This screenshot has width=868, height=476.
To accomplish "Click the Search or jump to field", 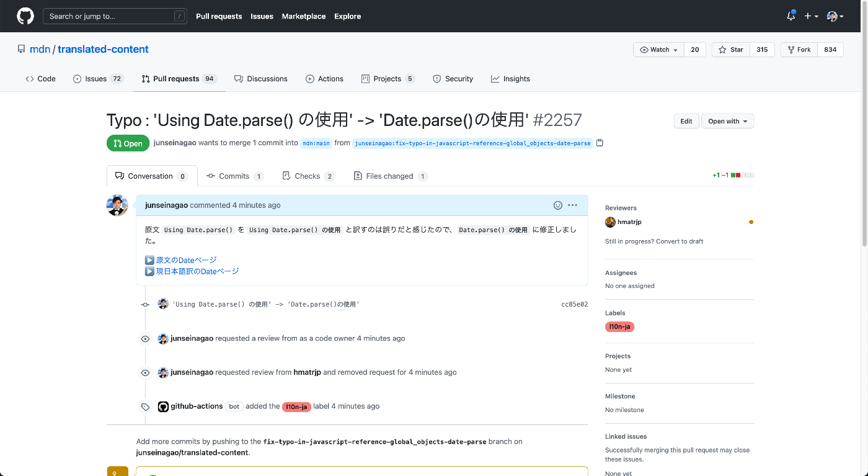I will 115,16.
